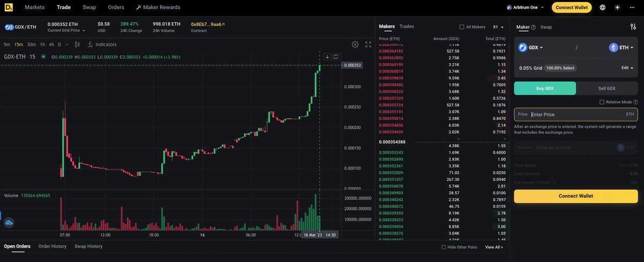Select the D daily timeframe
644x262 pixels.
point(60,45)
